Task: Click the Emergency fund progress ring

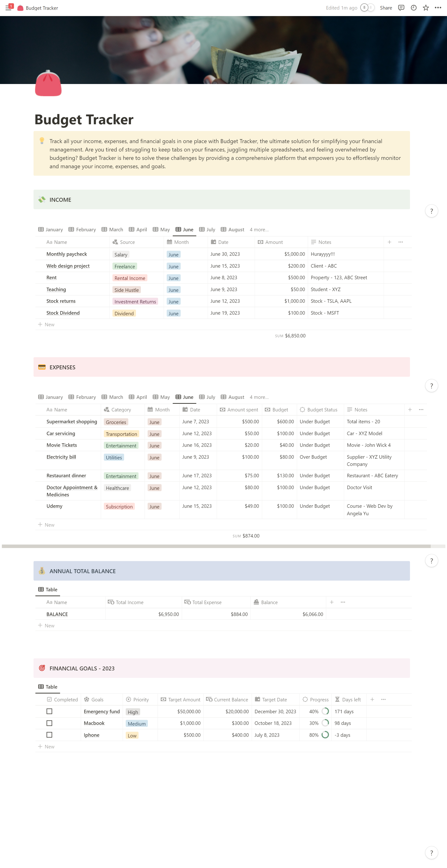Action: click(325, 711)
